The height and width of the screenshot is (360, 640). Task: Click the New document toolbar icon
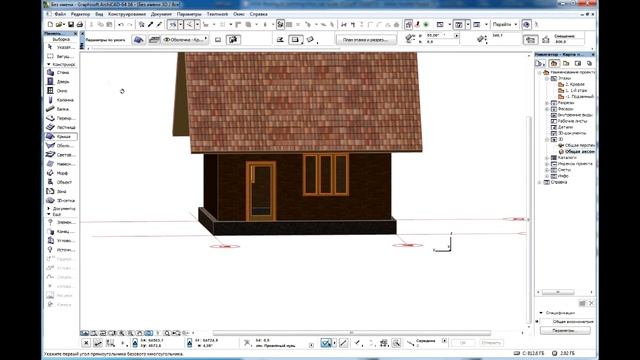coord(50,25)
